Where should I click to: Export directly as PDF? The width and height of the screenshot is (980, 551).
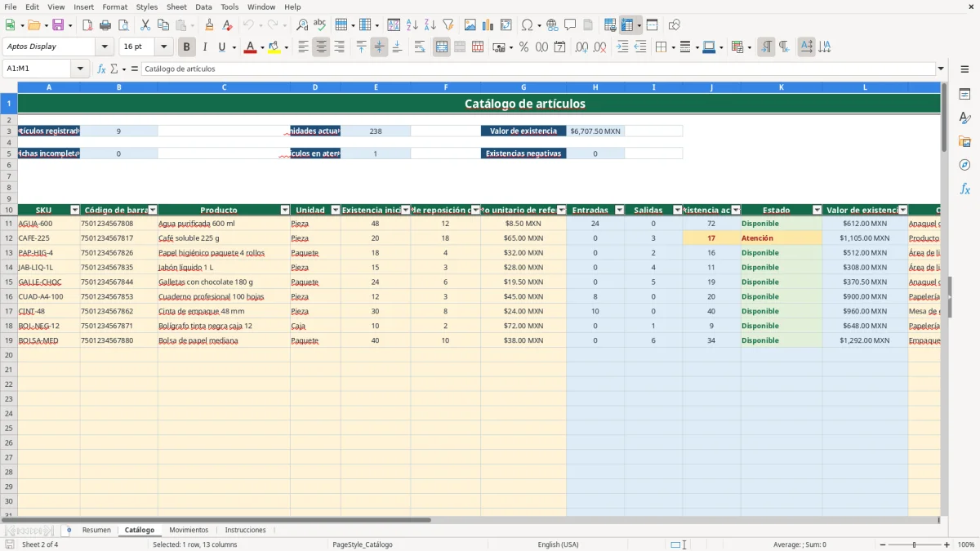click(x=87, y=25)
